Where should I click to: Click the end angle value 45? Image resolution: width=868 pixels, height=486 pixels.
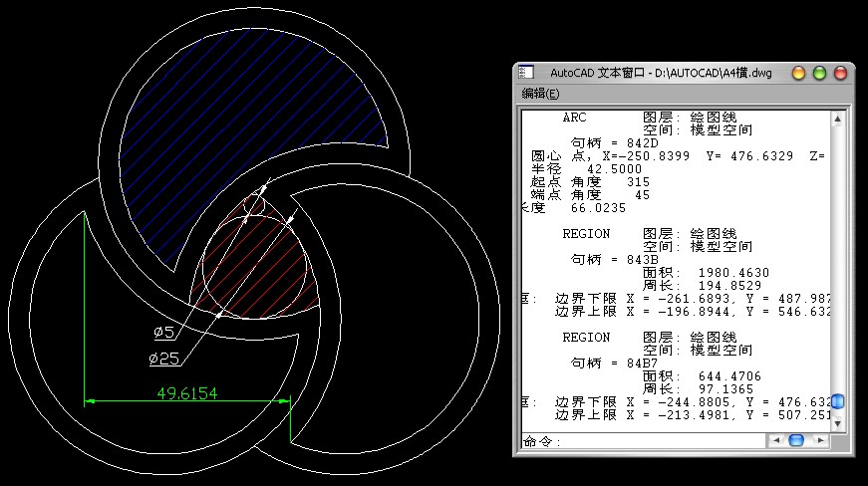pyautogui.click(x=642, y=195)
